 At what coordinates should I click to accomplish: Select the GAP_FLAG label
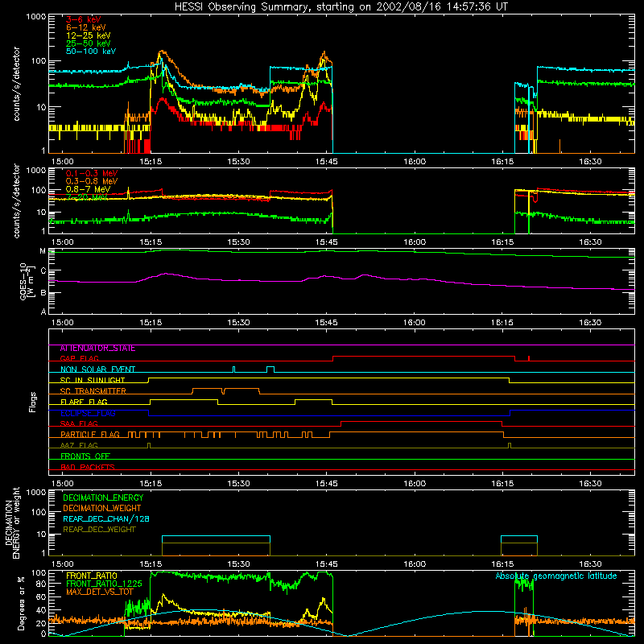(x=79, y=358)
